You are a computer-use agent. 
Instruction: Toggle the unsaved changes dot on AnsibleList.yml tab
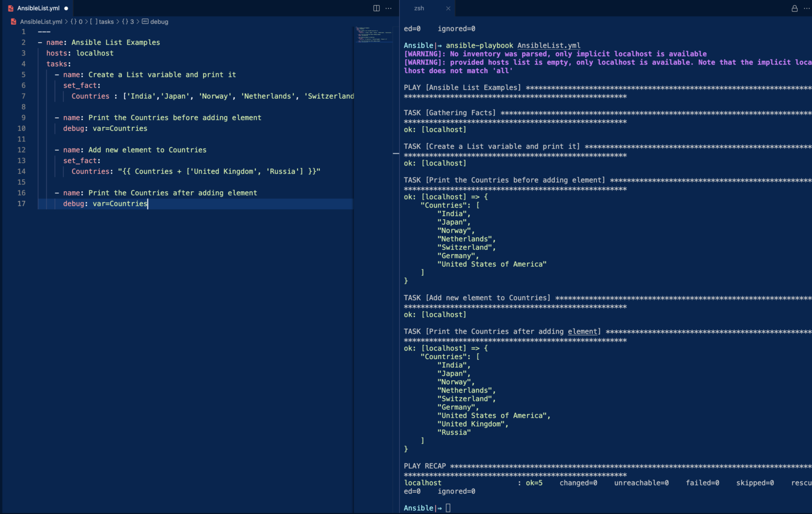[66, 8]
